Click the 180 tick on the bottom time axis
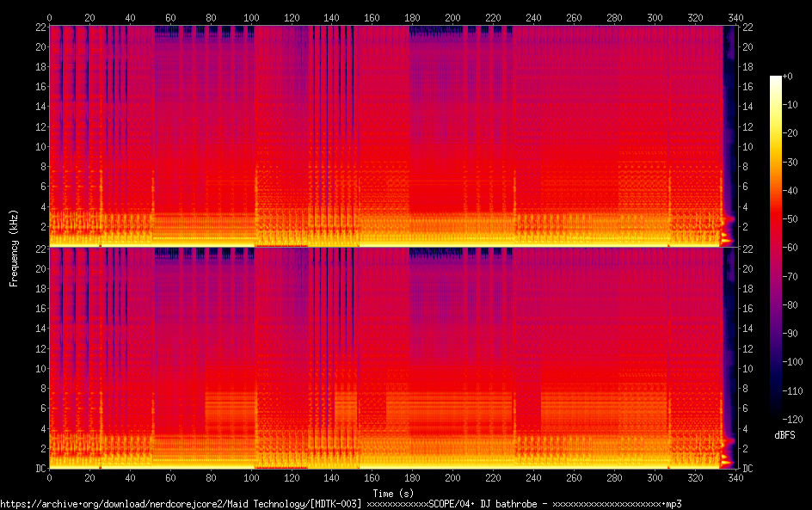The width and height of the screenshot is (812, 510). tap(411, 476)
